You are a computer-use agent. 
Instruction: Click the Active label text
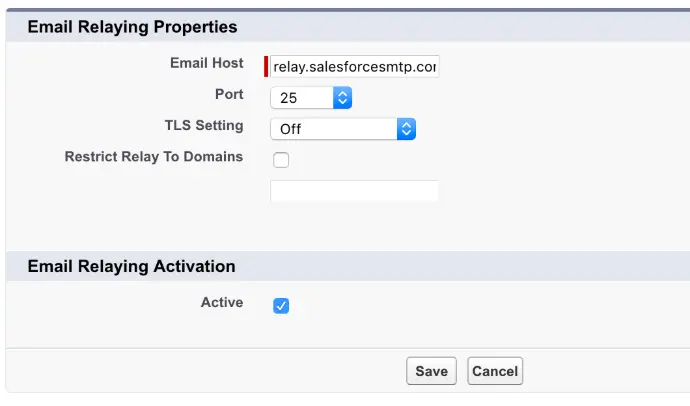pos(222,302)
